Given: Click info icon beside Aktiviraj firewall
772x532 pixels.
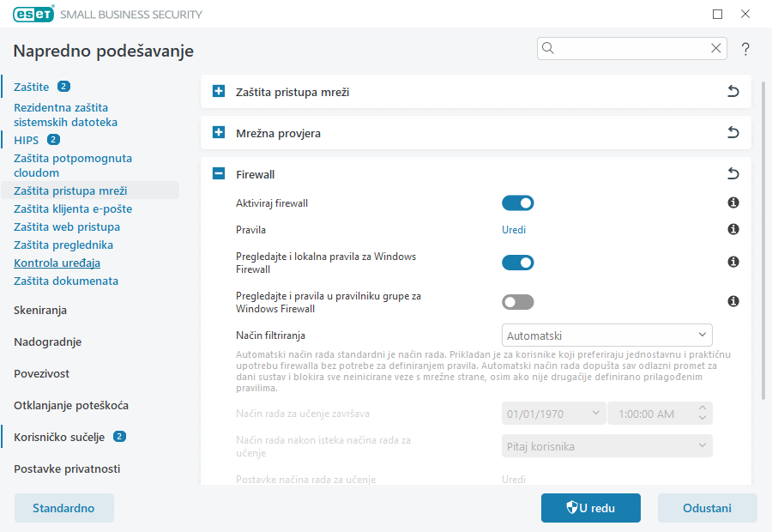Looking at the screenshot, I should [x=733, y=203].
